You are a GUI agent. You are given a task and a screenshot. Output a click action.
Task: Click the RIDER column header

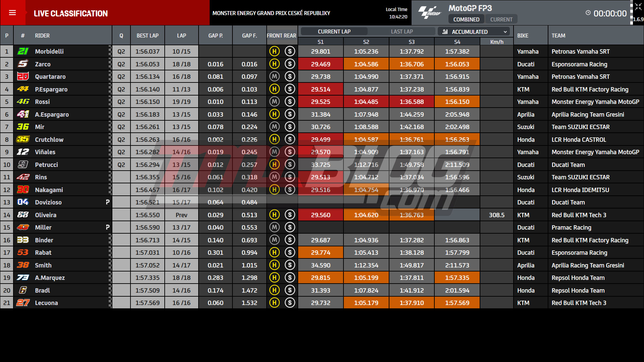[42, 36]
